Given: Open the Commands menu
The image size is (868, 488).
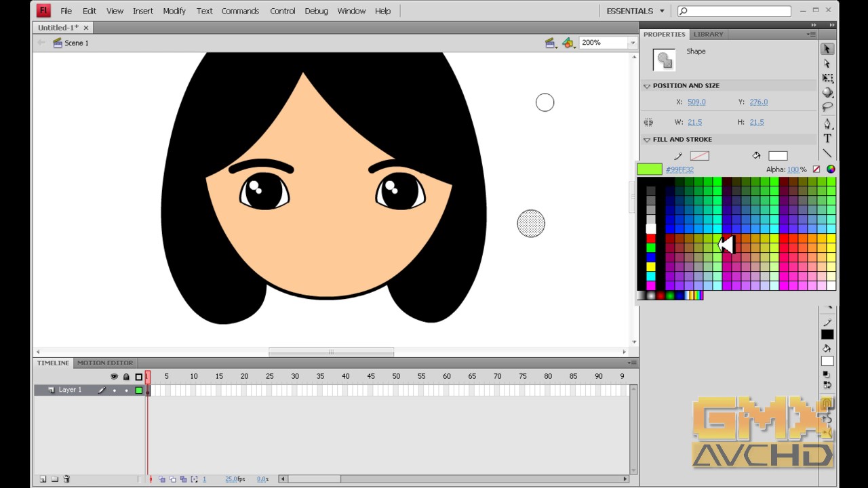Looking at the screenshot, I should [240, 11].
